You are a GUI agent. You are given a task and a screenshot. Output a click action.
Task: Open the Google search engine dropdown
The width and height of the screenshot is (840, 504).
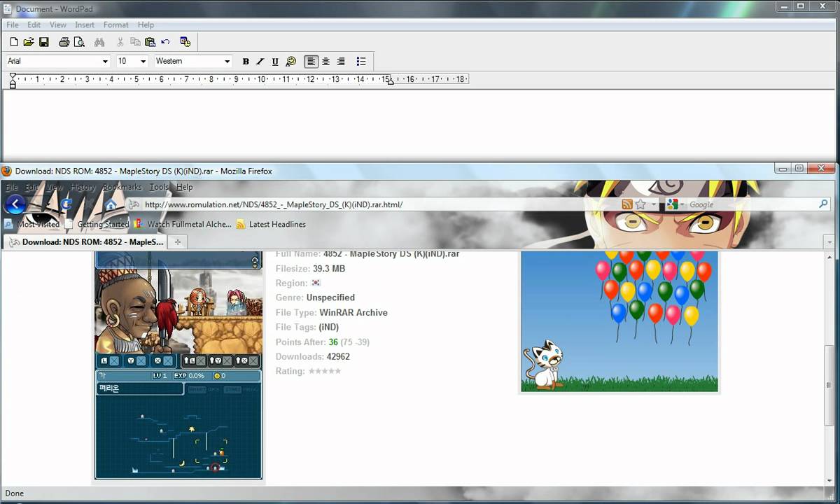click(675, 204)
